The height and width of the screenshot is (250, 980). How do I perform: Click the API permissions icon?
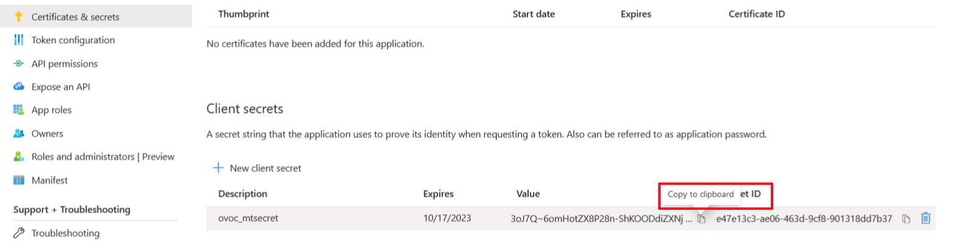[19, 63]
